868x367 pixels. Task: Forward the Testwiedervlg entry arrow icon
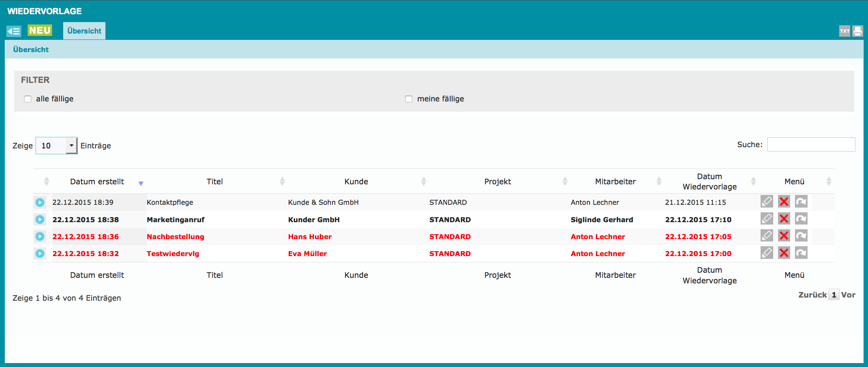coord(801,253)
